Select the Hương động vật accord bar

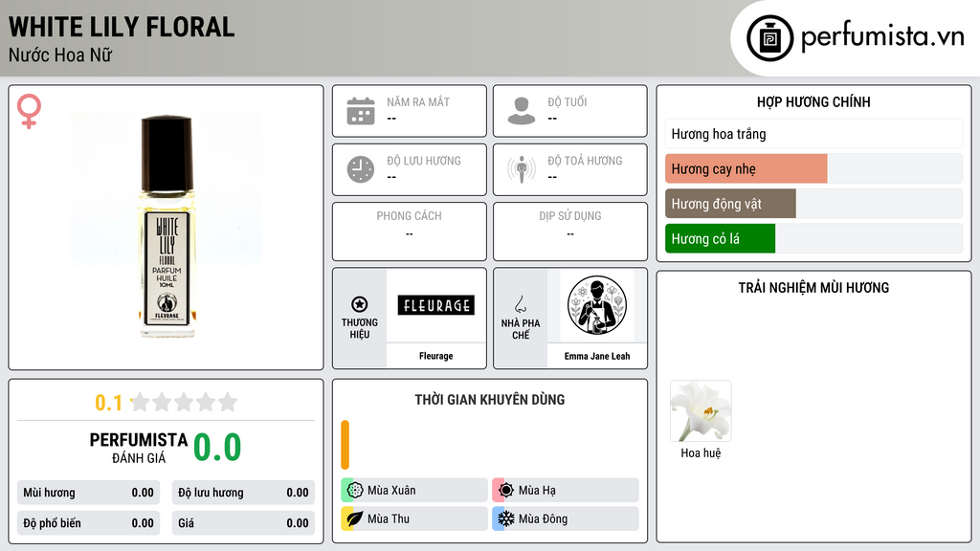click(x=813, y=204)
